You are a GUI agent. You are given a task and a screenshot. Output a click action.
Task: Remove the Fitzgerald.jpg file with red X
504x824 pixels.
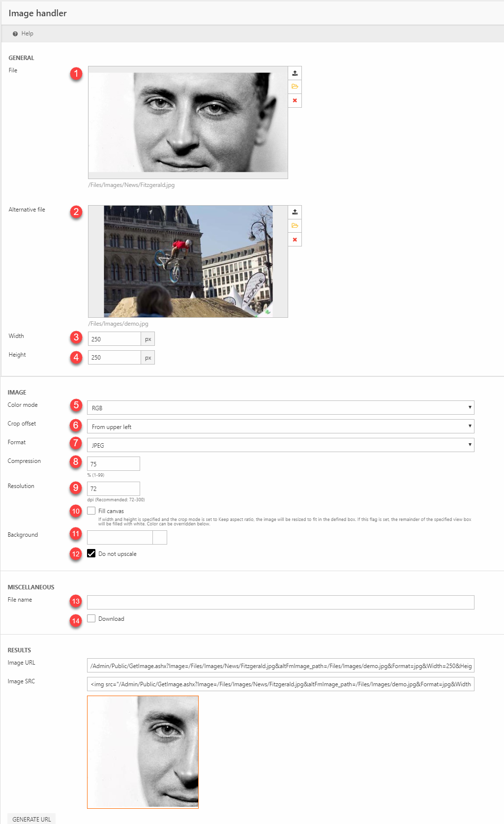click(295, 101)
